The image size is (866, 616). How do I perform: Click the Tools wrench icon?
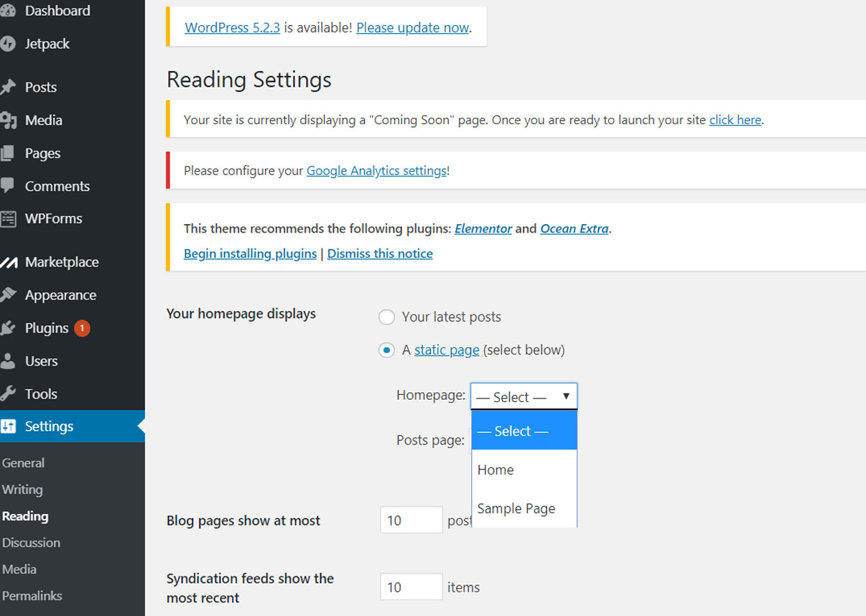(x=7, y=394)
